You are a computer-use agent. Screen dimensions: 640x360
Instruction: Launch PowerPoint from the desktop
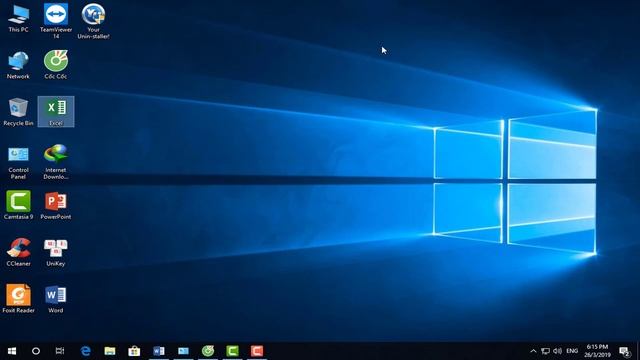click(x=56, y=205)
